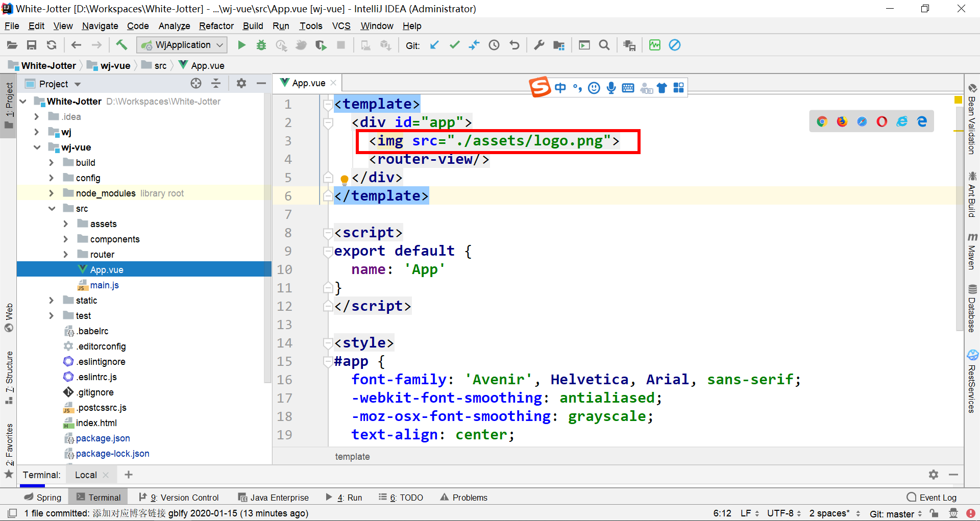Click Collapse All icon in Project panel
The image size is (980, 521).
(x=216, y=84)
